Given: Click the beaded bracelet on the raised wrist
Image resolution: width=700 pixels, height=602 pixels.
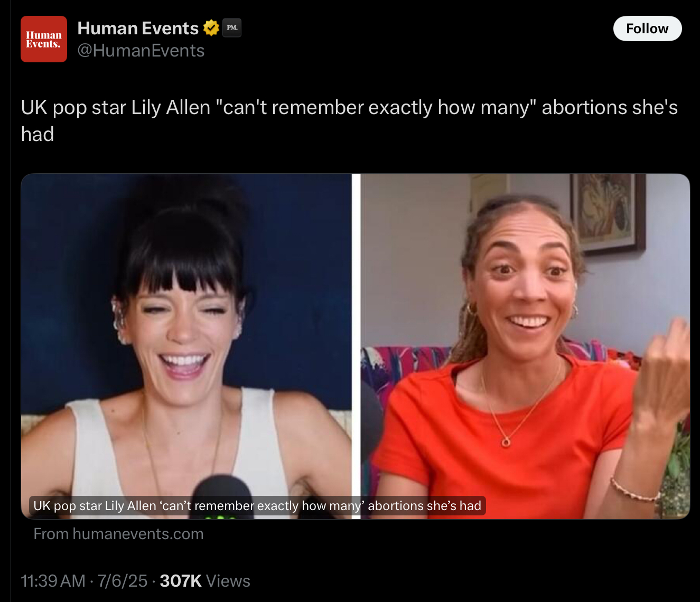Looking at the screenshot, I should pyautogui.click(x=634, y=490).
